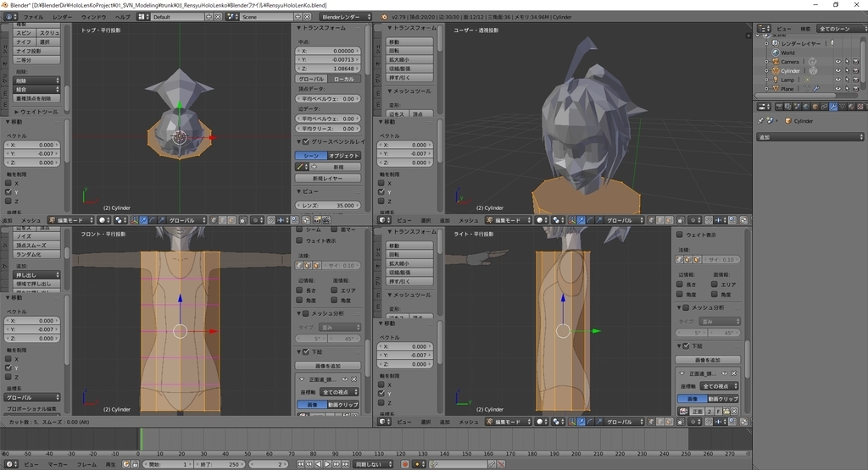Jump to the timeline end frame
The image size is (868, 470).
coord(345,464)
